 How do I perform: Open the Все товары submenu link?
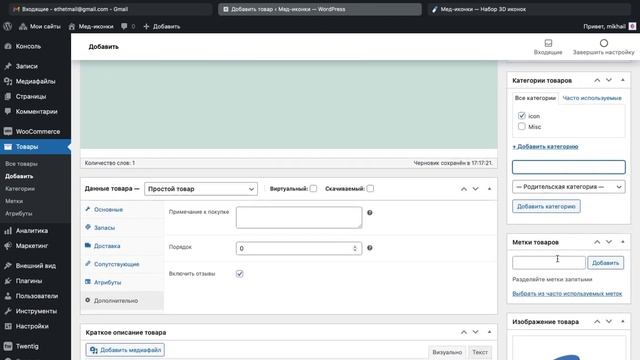(x=21, y=164)
